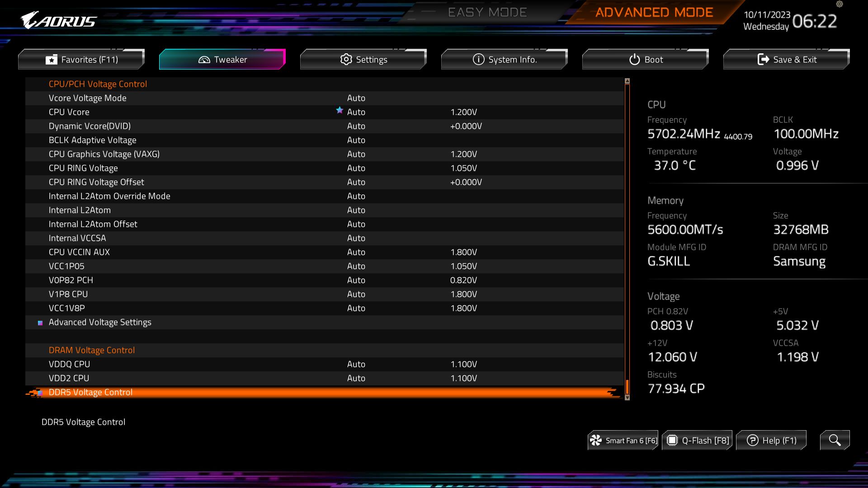The height and width of the screenshot is (488, 868).
Task: Click the star icon on Favorites tab
Action: click(x=52, y=60)
